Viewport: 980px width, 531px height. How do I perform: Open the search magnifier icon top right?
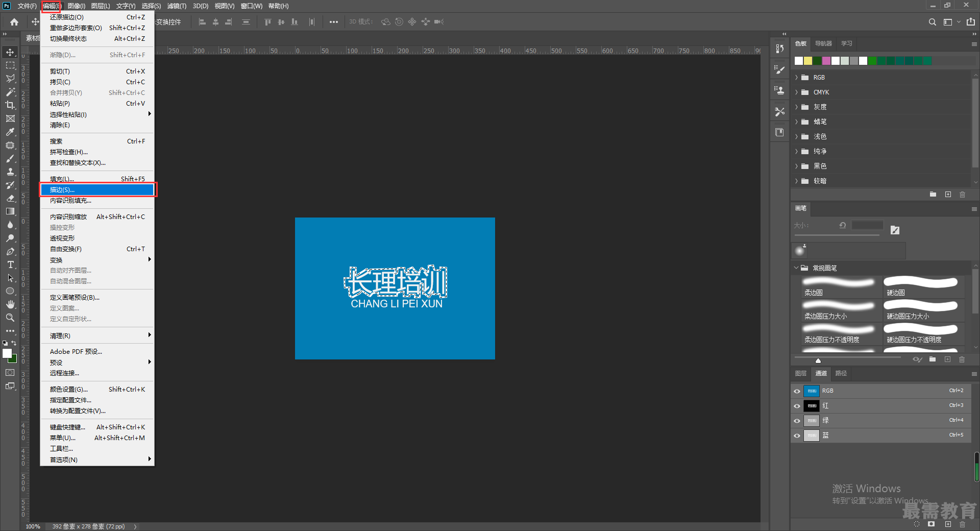coord(933,22)
